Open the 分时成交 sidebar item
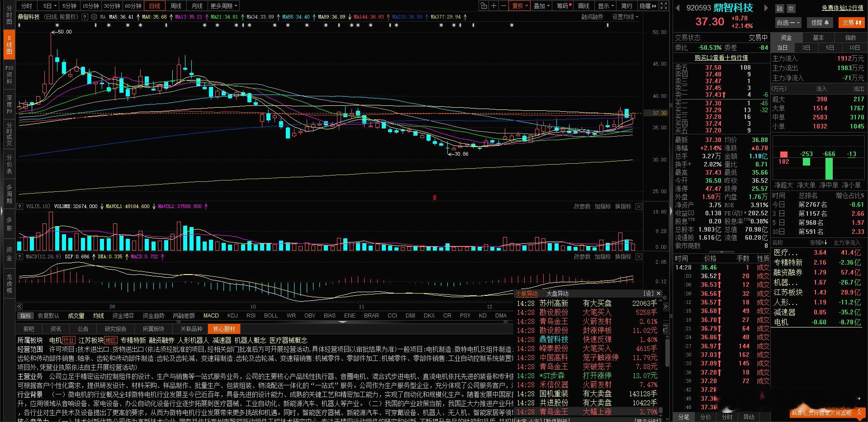 pyautogui.click(x=9, y=134)
